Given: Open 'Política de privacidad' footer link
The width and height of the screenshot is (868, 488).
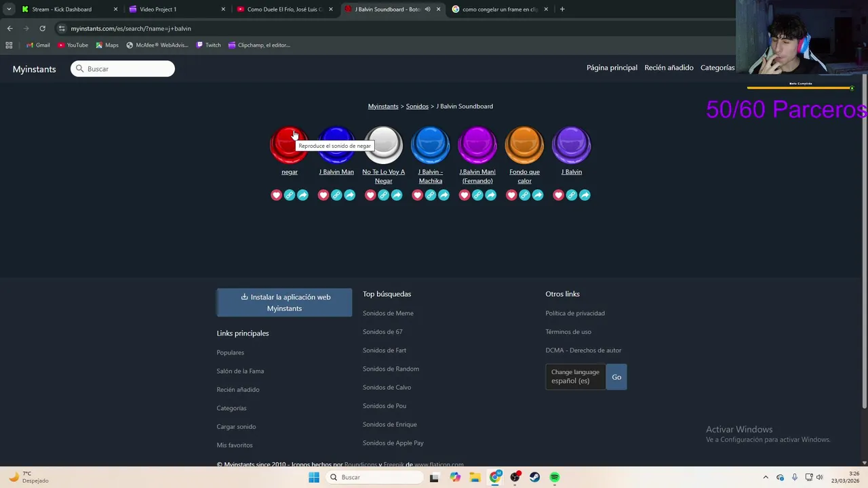Looking at the screenshot, I should tap(575, 313).
